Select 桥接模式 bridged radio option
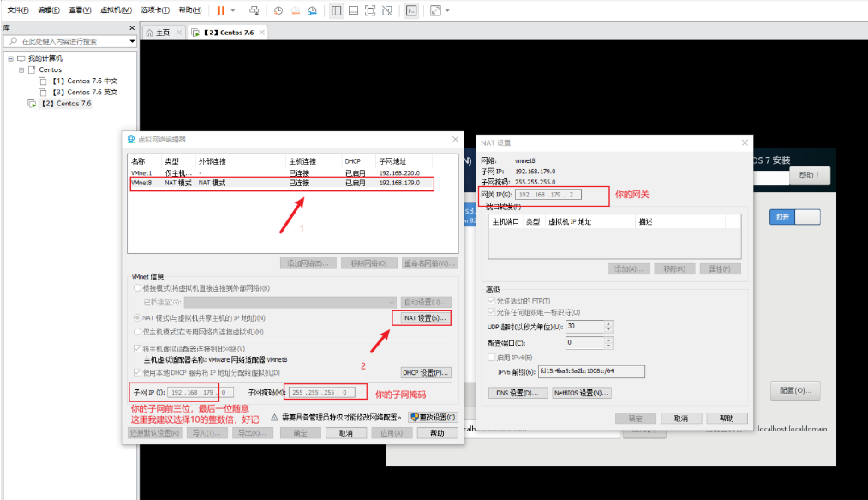 coord(137,288)
